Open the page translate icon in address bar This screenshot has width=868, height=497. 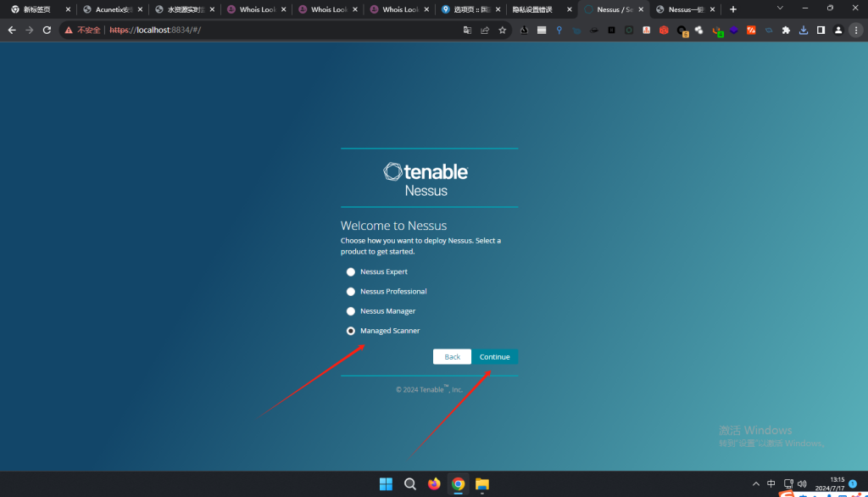coord(467,30)
